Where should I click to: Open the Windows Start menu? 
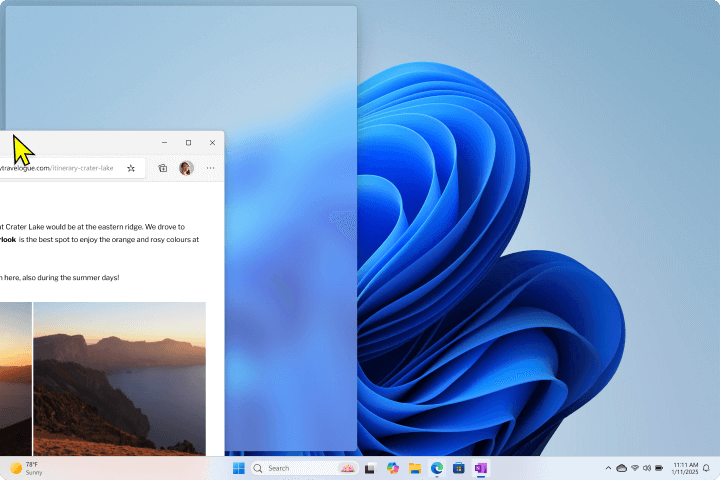click(239, 468)
